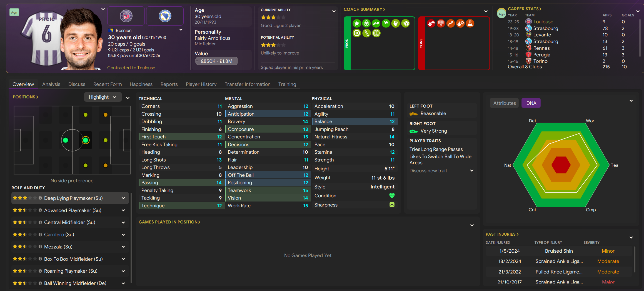
Task: Click the Toulouse club badge
Action: (x=126, y=16)
